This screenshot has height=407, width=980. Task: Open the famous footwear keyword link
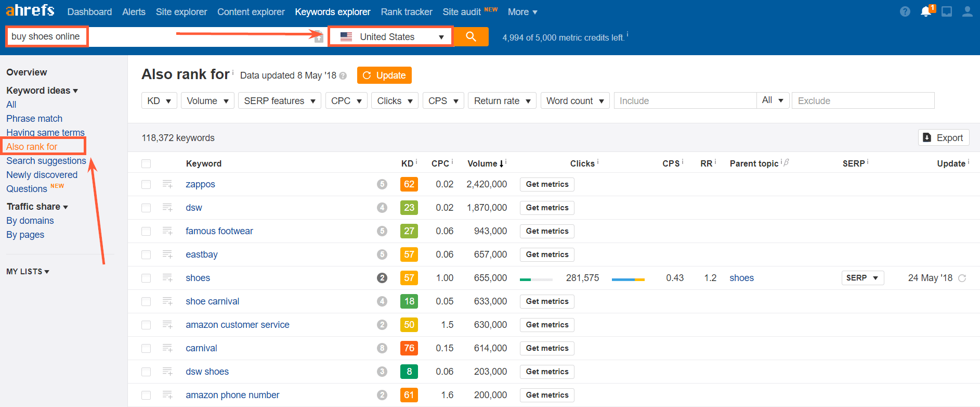pos(219,231)
